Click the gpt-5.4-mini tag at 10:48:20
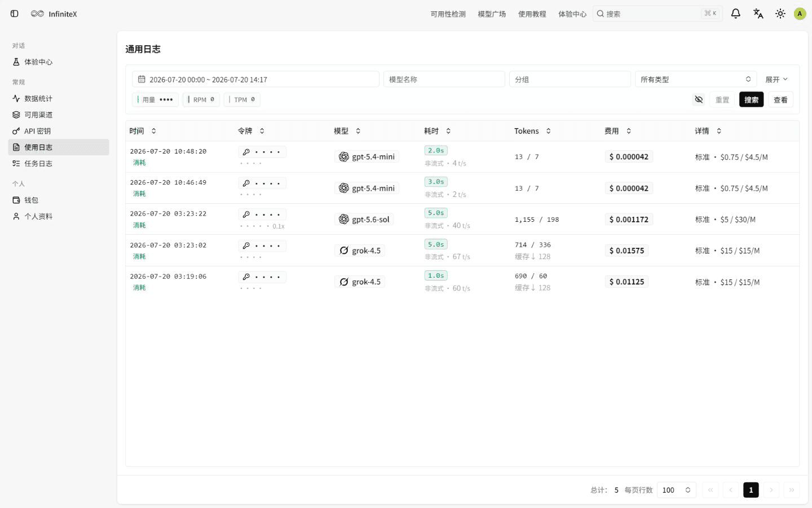 [367, 156]
